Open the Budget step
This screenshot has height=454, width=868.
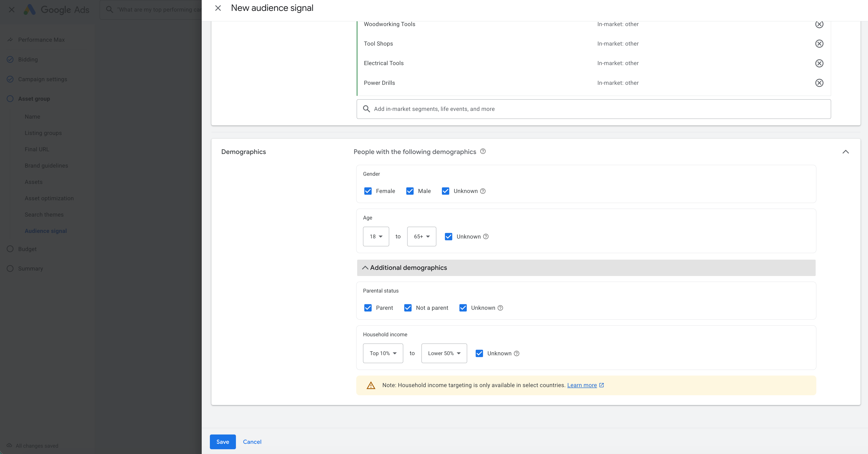pyautogui.click(x=27, y=249)
